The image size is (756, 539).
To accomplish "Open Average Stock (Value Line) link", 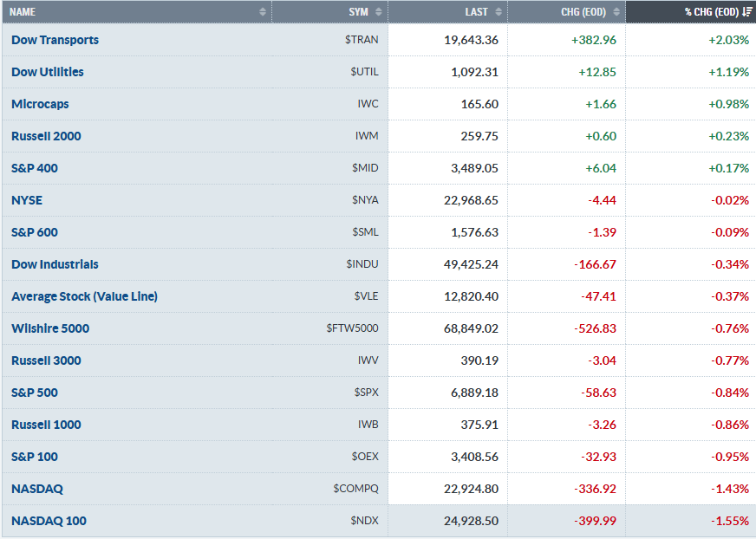I will 84,296.
